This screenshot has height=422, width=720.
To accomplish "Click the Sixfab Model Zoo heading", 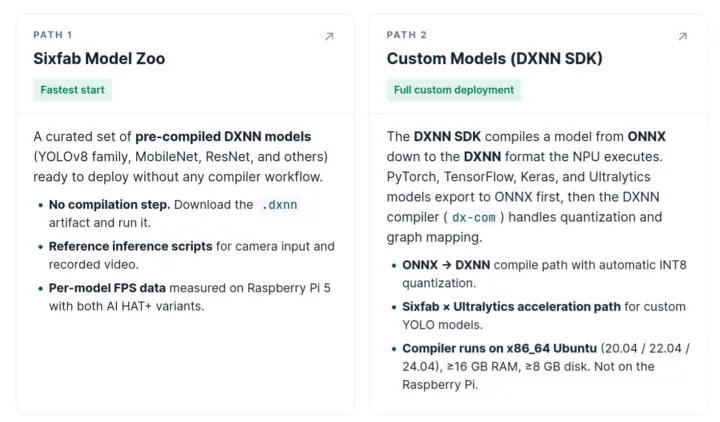I will point(99,58).
